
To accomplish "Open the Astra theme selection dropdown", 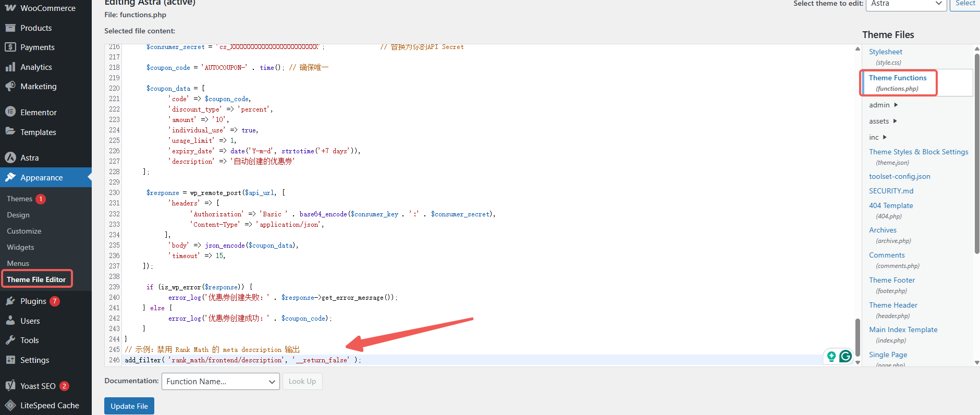I will (906, 4).
